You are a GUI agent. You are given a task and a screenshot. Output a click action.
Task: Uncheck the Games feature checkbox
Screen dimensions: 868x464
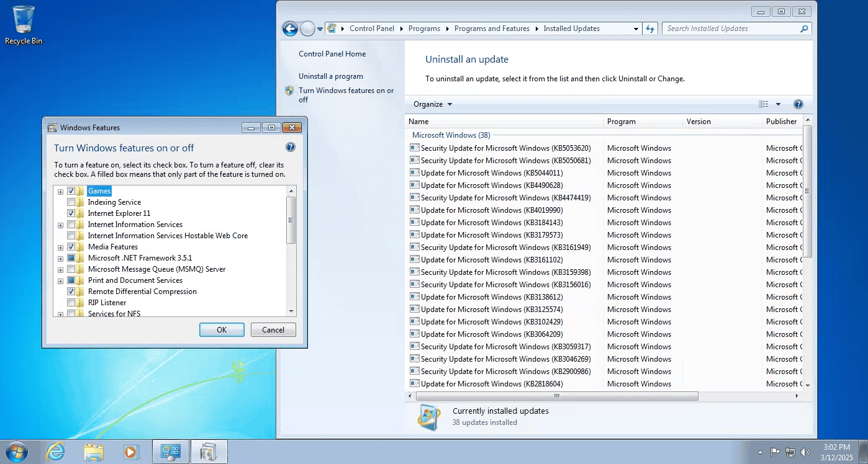[71, 191]
